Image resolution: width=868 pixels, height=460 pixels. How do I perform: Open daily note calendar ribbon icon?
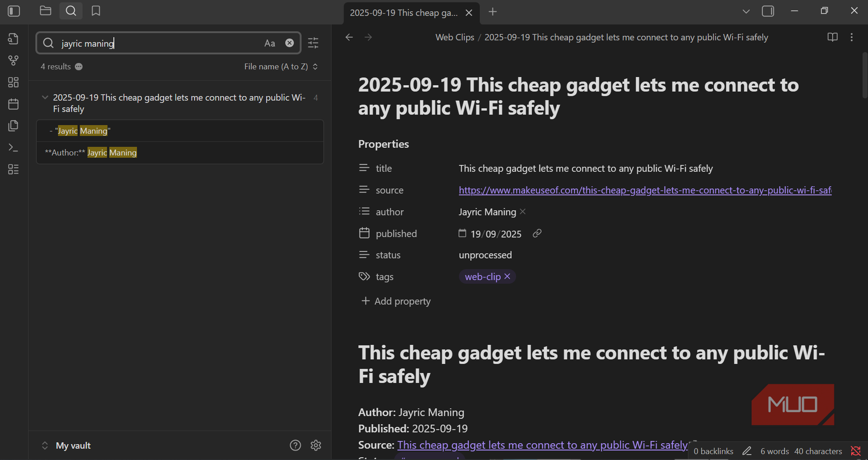[x=14, y=104]
